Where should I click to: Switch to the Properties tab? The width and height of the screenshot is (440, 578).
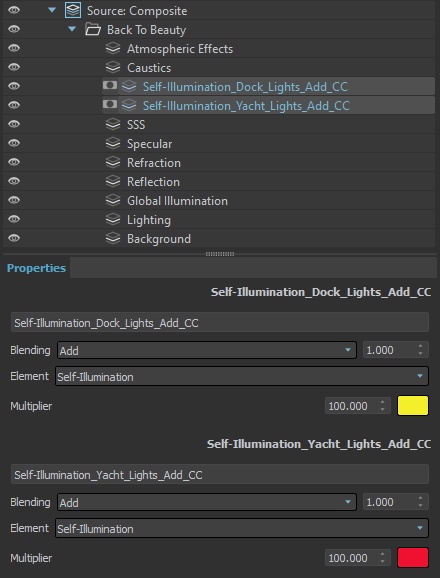(x=36, y=268)
